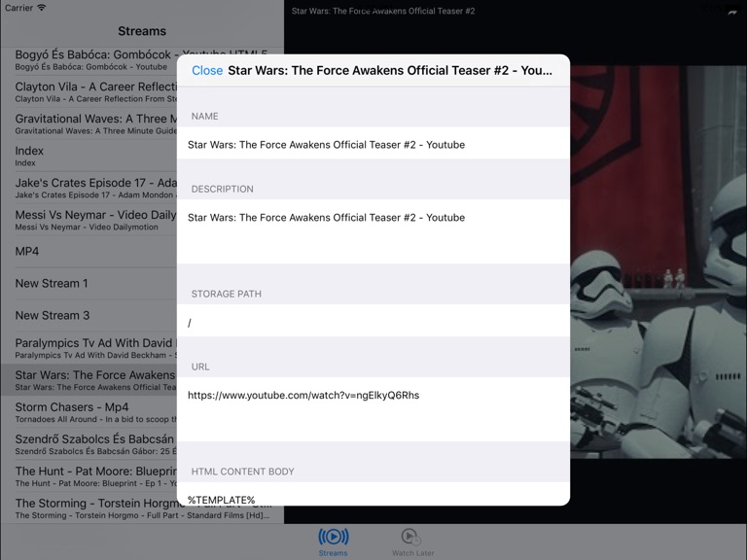Click the DESCRIPTION section header
This screenshot has height=560, width=747.
(222, 189)
